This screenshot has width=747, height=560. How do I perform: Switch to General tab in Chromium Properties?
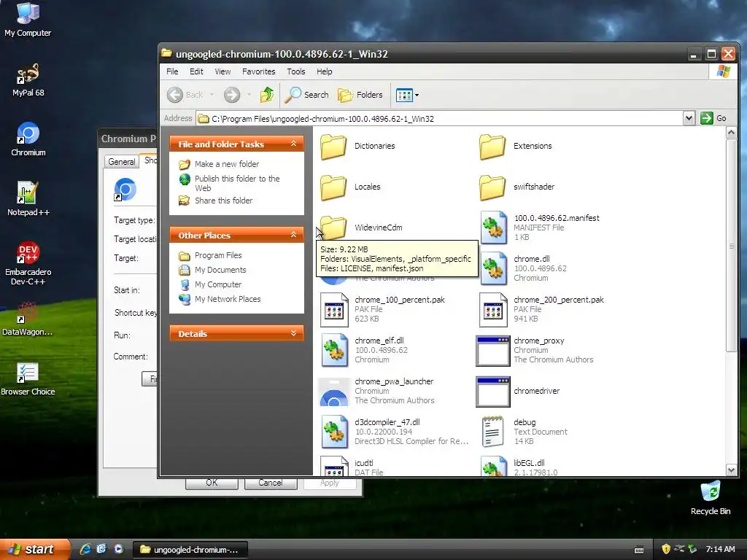click(122, 162)
